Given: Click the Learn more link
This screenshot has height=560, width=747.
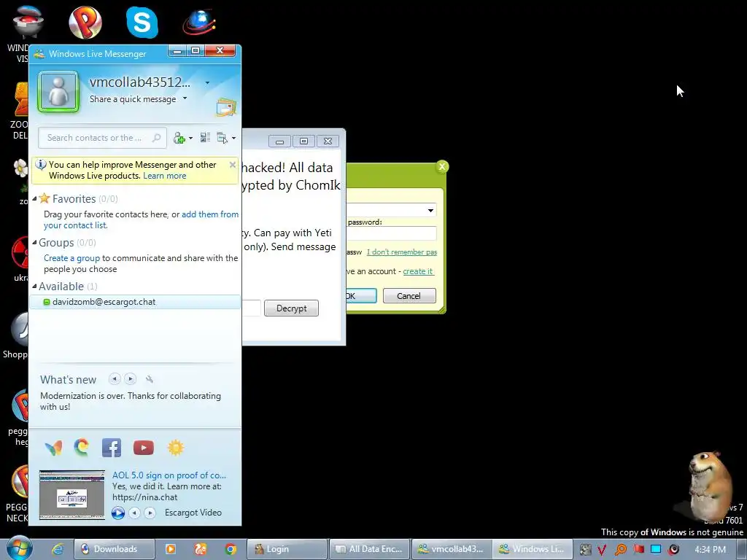Looking at the screenshot, I should [x=164, y=176].
